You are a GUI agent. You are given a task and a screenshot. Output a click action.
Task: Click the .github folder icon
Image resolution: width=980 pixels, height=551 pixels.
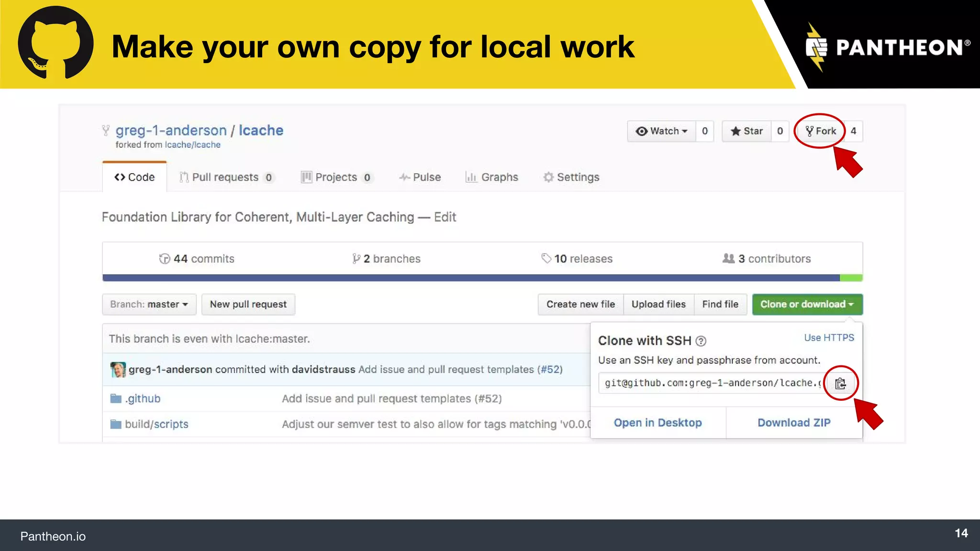[x=116, y=398]
